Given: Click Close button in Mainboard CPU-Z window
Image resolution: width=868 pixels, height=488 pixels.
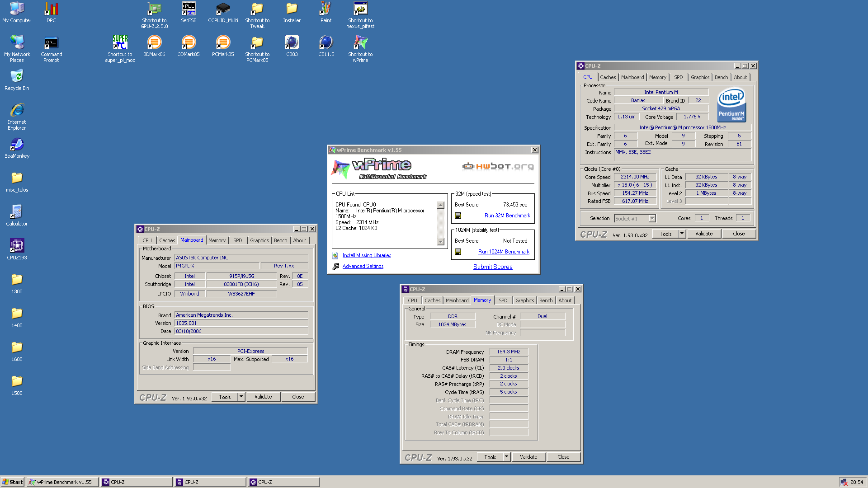Looking at the screenshot, I should tap(298, 397).
